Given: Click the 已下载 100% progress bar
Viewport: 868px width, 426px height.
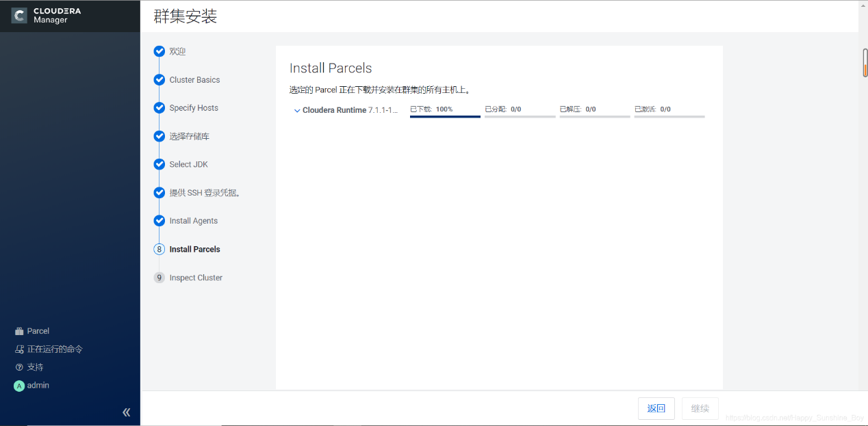Looking at the screenshot, I should click(445, 116).
